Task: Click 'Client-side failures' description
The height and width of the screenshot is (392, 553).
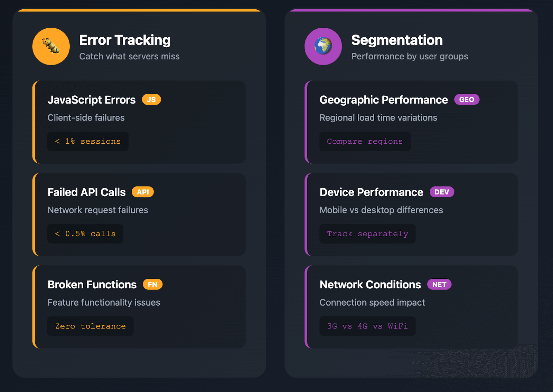Action: point(86,118)
